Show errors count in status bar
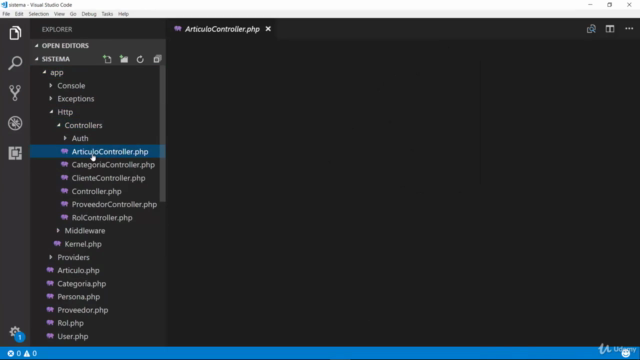This screenshot has height=360, width=640. (14, 353)
